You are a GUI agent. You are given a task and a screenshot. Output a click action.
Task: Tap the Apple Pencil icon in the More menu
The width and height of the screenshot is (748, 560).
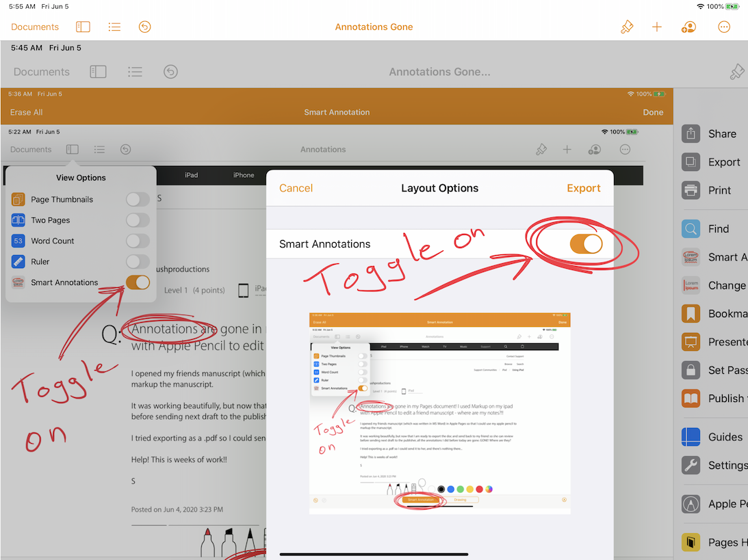pos(691,504)
